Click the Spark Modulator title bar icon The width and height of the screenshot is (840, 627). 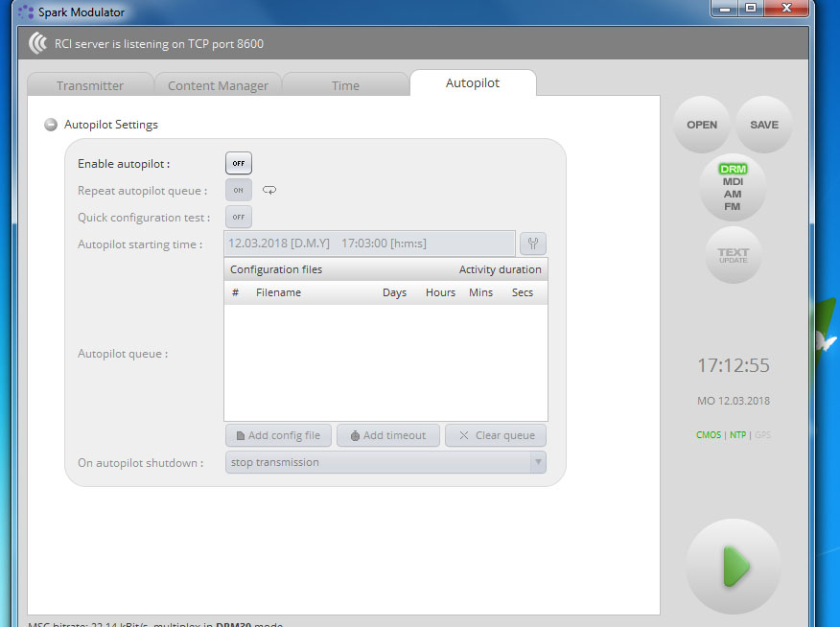(x=26, y=12)
